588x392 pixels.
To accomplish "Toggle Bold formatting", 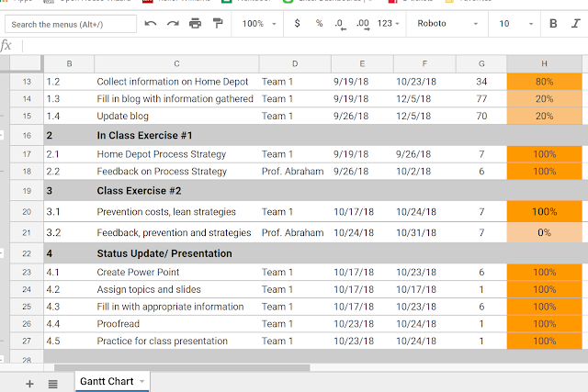I will pyautogui.click(x=553, y=24).
